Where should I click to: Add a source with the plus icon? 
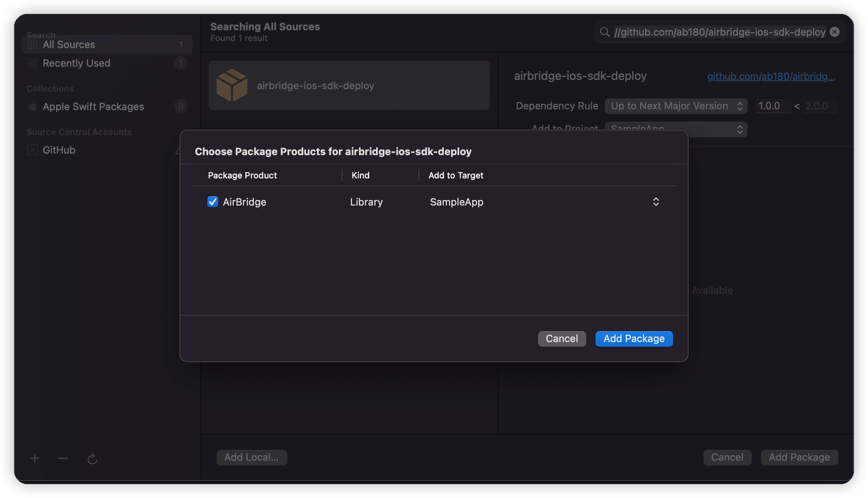click(35, 459)
